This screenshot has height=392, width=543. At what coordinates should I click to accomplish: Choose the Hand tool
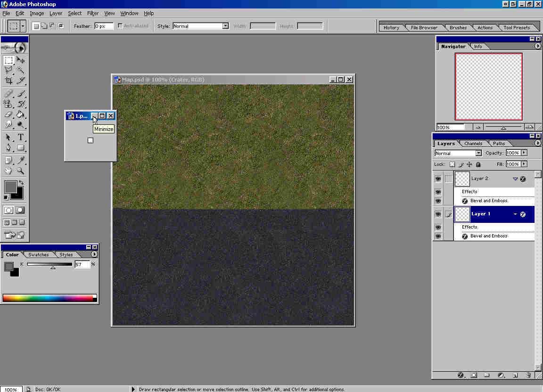(x=8, y=171)
